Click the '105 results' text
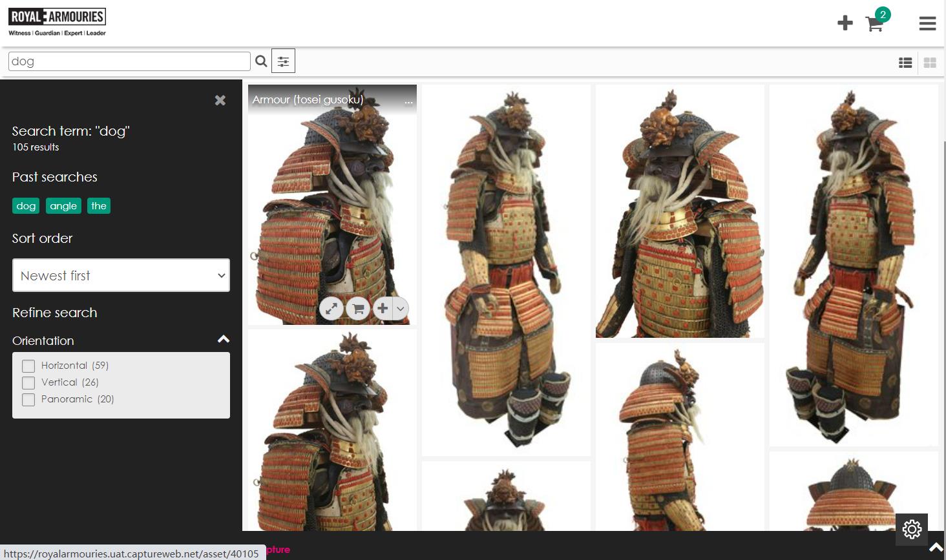 click(x=36, y=147)
